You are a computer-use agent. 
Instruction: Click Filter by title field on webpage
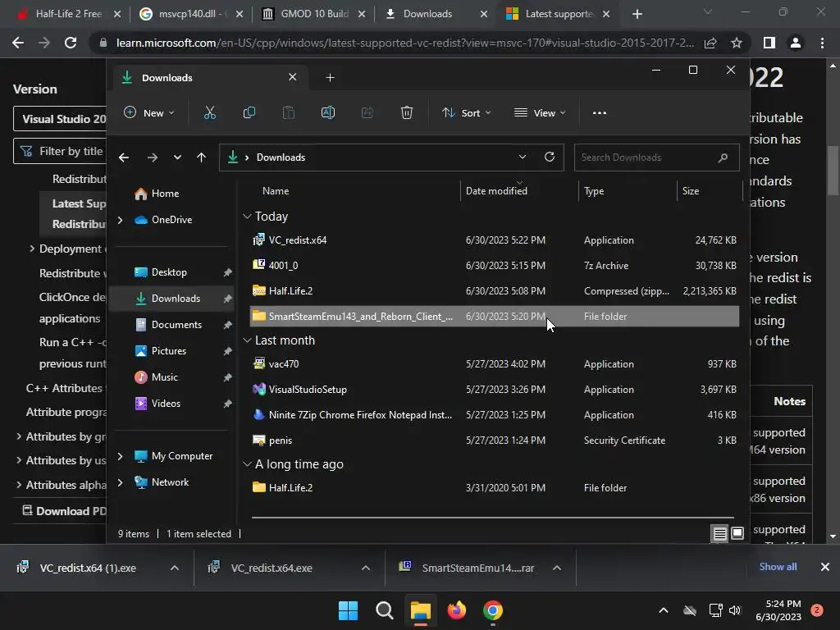60,151
